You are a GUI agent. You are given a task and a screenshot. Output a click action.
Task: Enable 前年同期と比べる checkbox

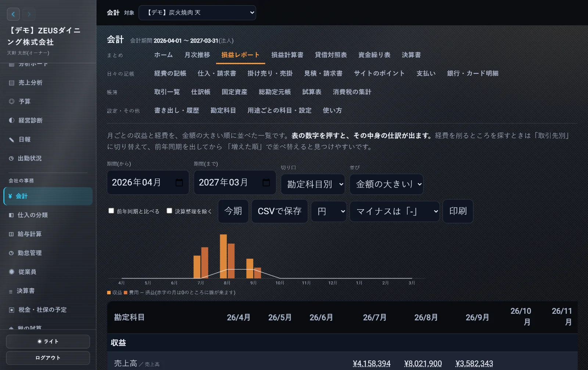[111, 211]
